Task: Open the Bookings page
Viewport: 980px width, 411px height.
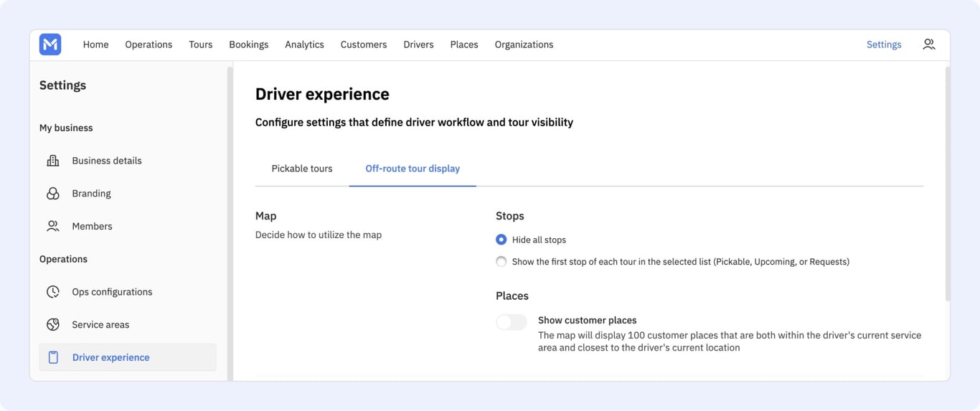Action: click(x=249, y=44)
